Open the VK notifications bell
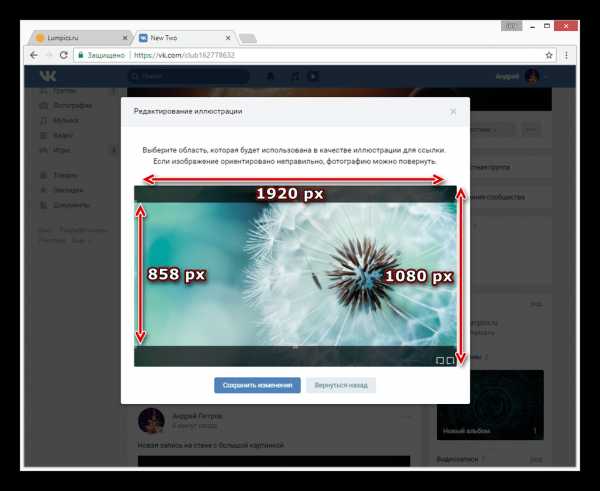600x491 pixels. click(x=271, y=76)
